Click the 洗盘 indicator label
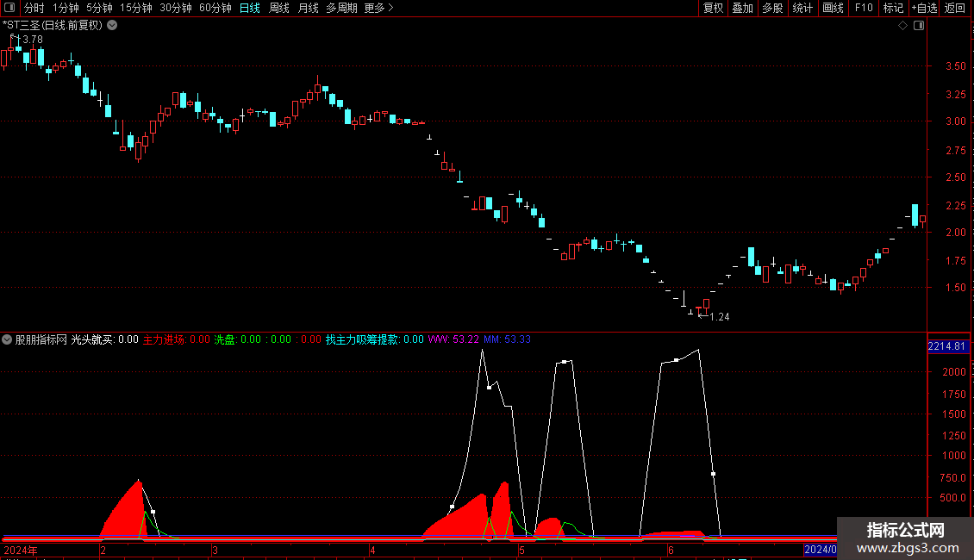Viewport: 974px width, 560px height. tap(237, 339)
